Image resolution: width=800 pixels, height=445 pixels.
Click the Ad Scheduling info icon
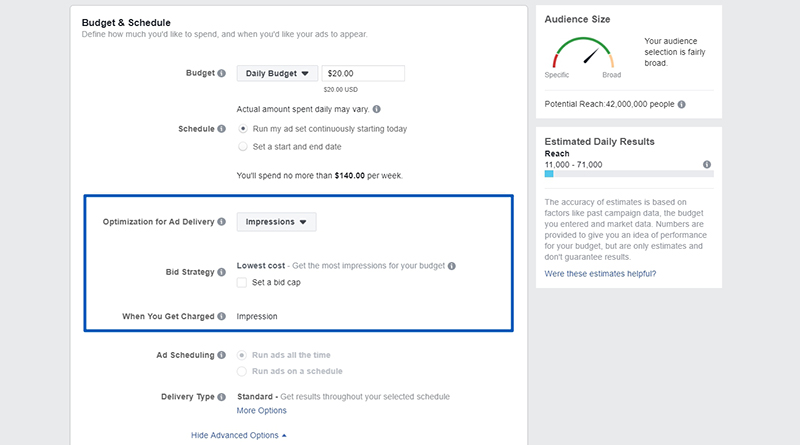[x=221, y=355]
